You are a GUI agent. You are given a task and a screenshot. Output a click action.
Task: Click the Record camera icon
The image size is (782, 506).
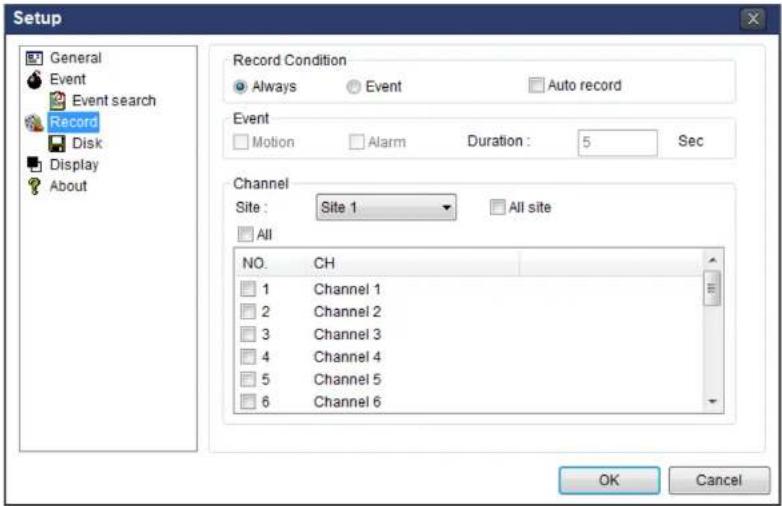click(34, 123)
